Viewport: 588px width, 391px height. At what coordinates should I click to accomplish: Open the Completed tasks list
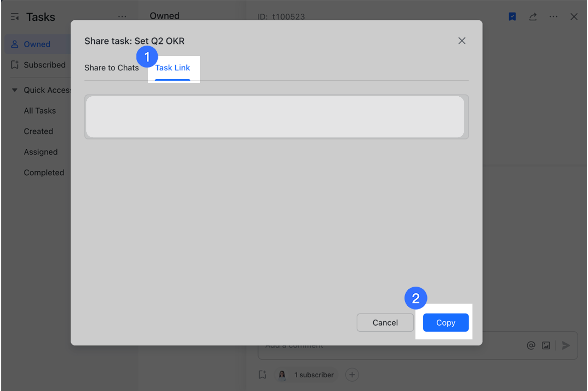tap(44, 172)
